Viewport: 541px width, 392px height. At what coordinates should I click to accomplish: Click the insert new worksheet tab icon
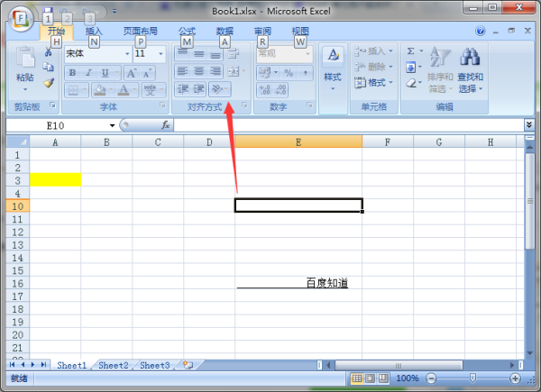(x=188, y=365)
